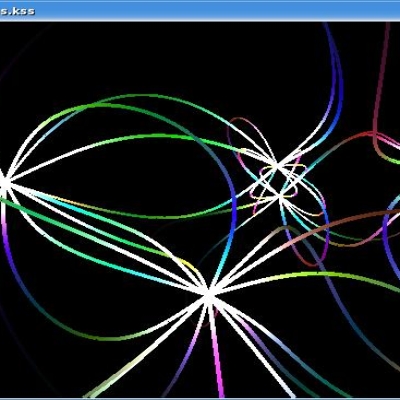
Task: Click the title bar text ending in "s.kss"
Action: tap(17, 11)
